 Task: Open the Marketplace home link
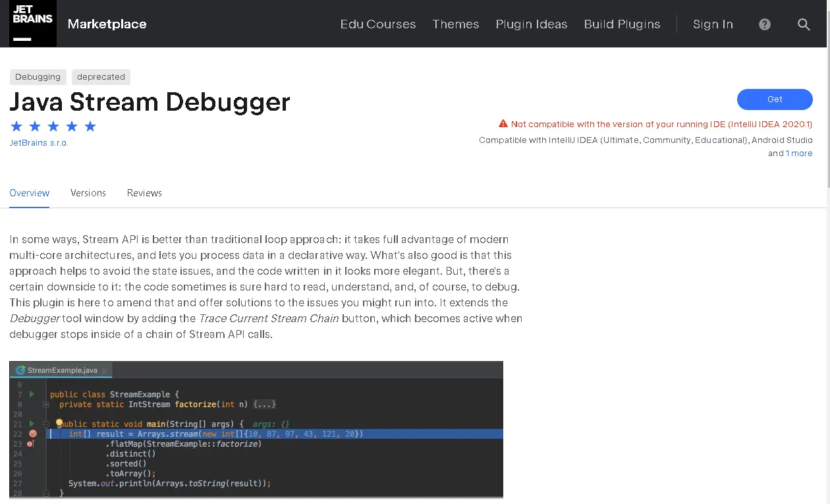tap(107, 24)
